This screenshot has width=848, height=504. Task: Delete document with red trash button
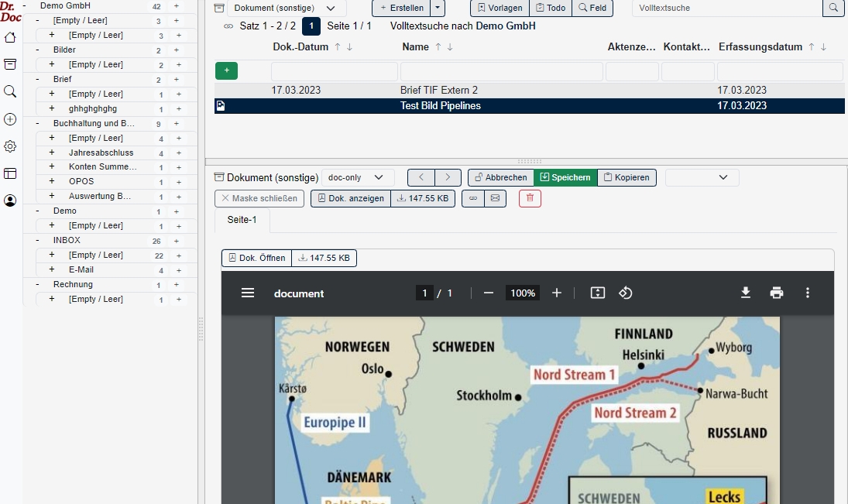pos(530,198)
